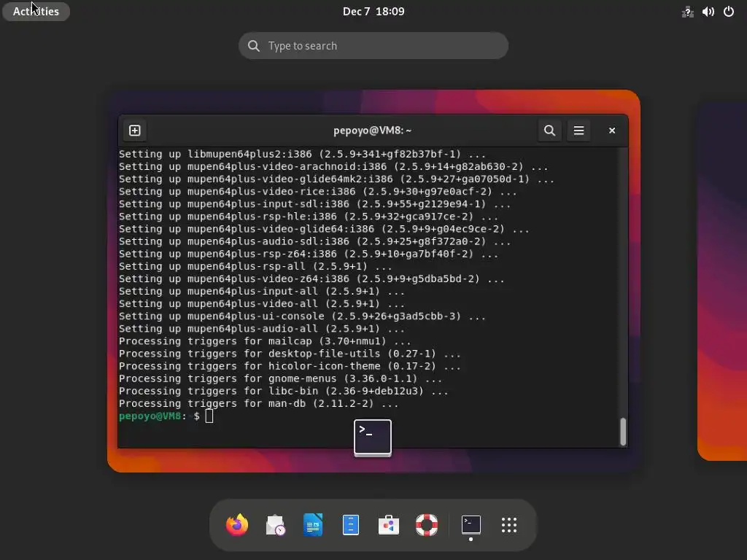
Task: Open the Terminal icon in the dock
Action: click(471, 525)
